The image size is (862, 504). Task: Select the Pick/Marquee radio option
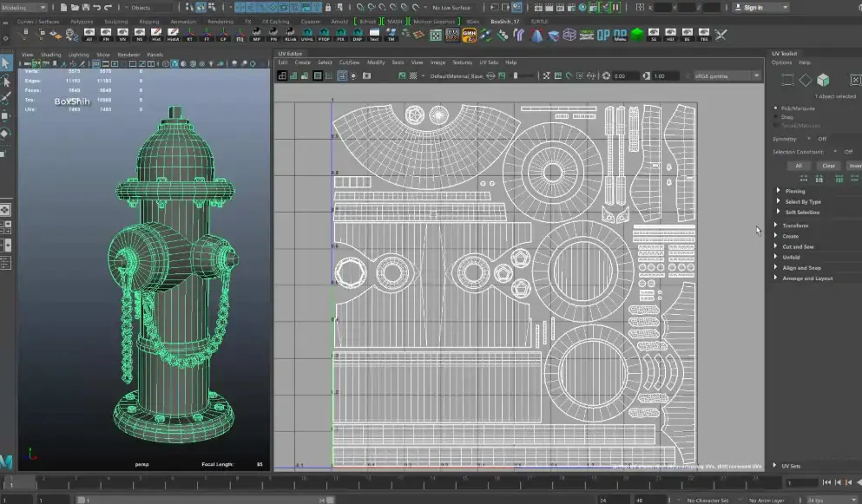pos(776,108)
